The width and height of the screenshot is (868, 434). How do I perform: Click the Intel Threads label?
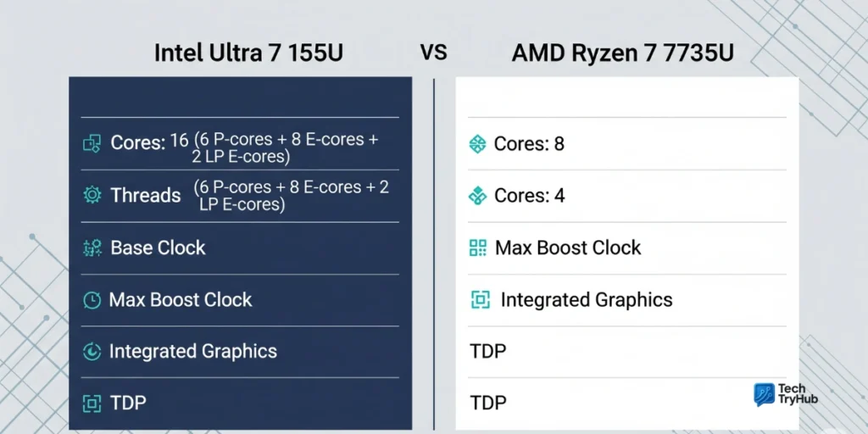click(x=145, y=195)
